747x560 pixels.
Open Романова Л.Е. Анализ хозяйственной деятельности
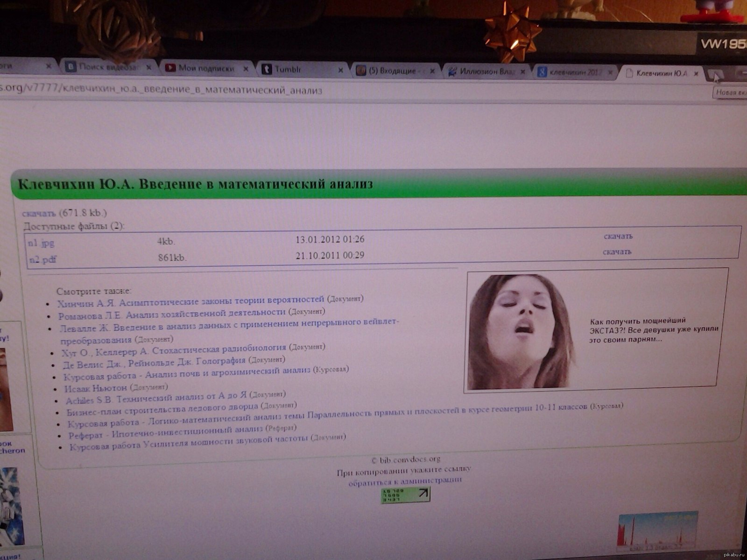point(172,314)
